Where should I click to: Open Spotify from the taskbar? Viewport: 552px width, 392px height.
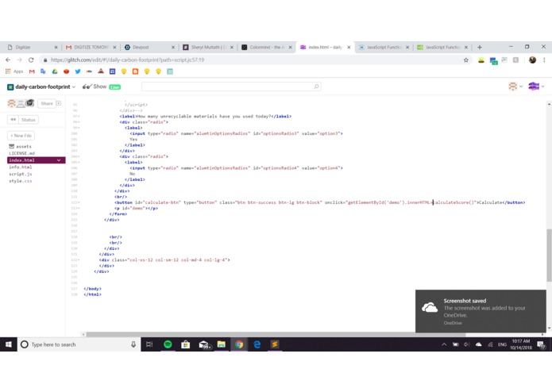click(168, 344)
